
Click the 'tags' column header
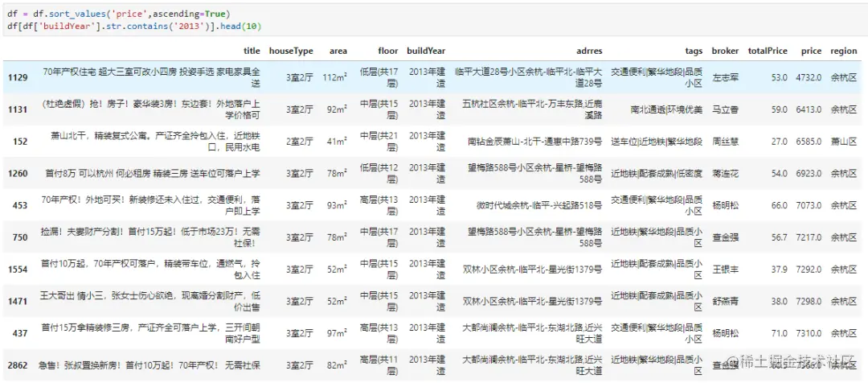click(694, 51)
